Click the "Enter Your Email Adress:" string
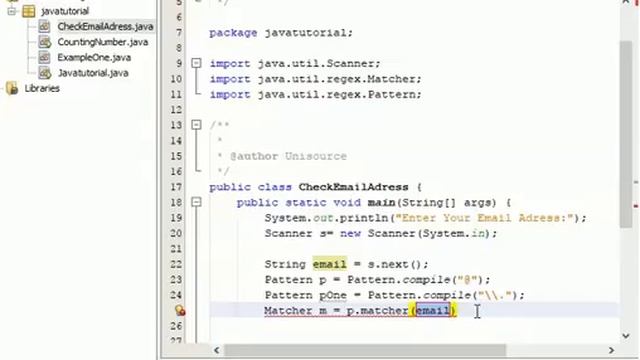 click(484, 218)
